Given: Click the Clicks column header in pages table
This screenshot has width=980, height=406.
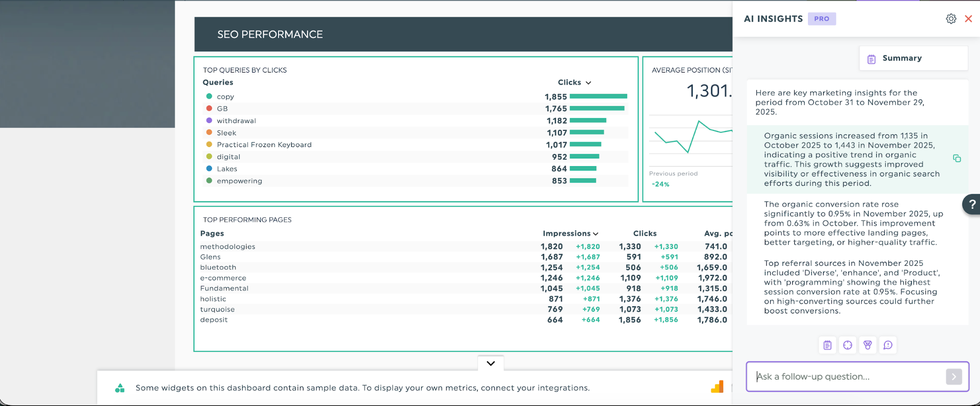Looking at the screenshot, I should (x=644, y=233).
